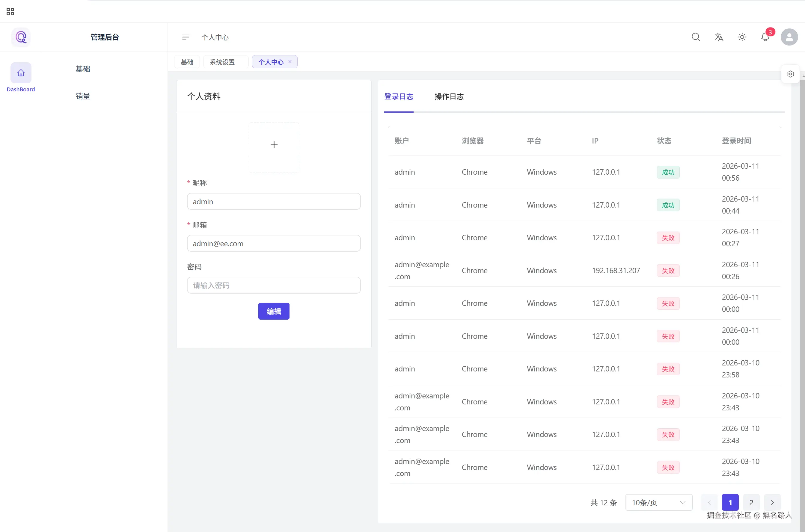Viewport: 805px width, 532px height.
Task: Switch language via the translate icon
Action: (719, 37)
